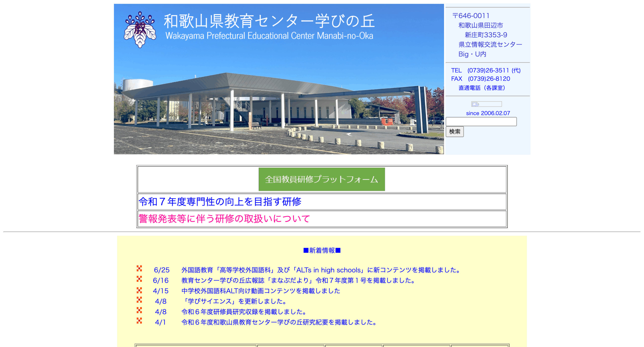The width and height of the screenshot is (644, 347).
Task: Click the FAX (0739)26-8120 text
Action: coord(480,79)
